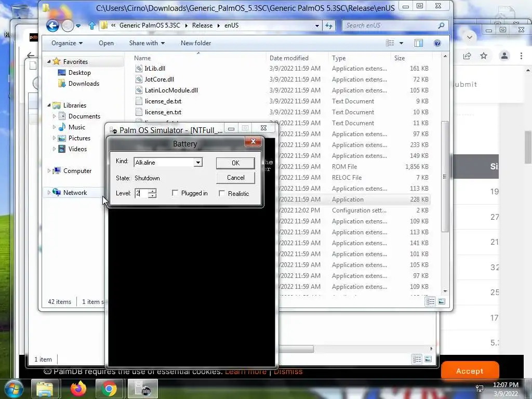Image resolution: width=532 pixels, height=399 pixels.
Task: Open recent locations dropdown beside Forward button
Action: click(x=78, y=26)
